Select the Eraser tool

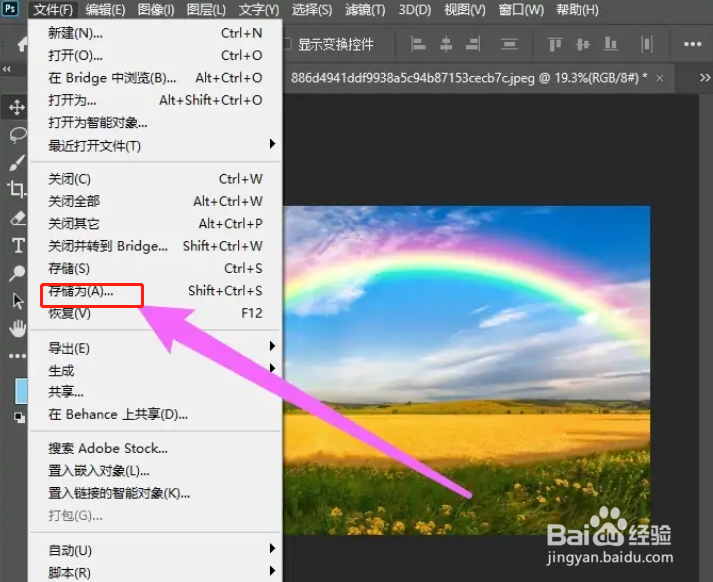(x=18, y=218)
